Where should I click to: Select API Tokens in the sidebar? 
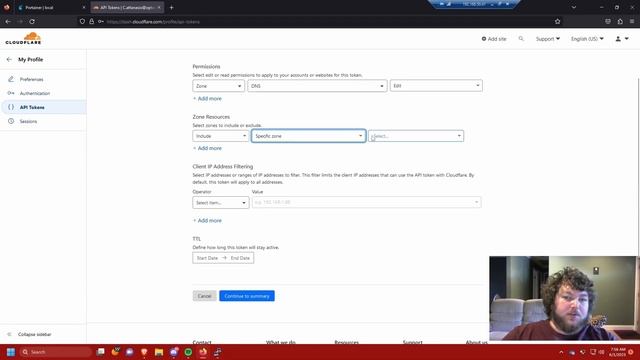(32, 107)
